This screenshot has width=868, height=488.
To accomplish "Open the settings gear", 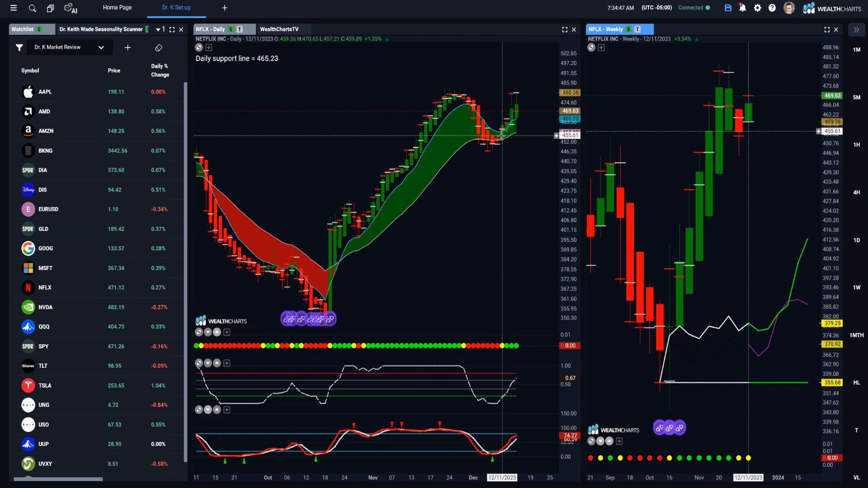I will [758, 8].
